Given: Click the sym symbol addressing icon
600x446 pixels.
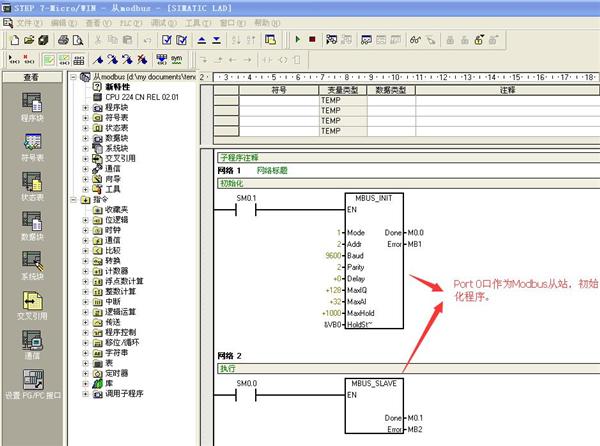Looking at the screenshot, I should point(176,59).
